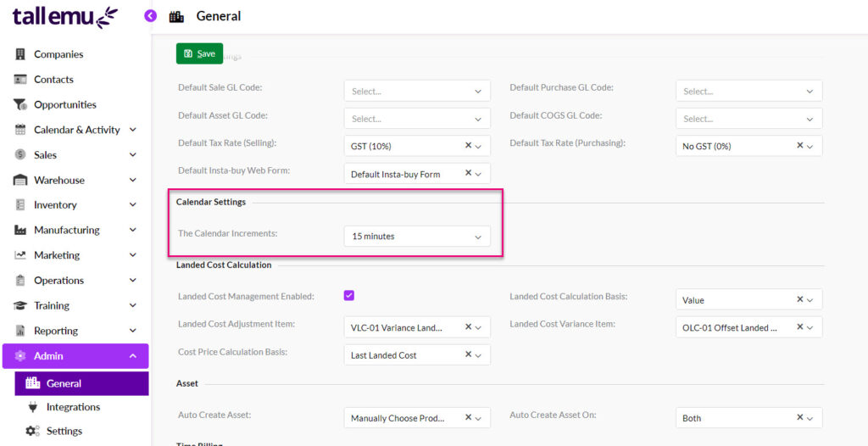Click the General header building icon

pos(176,17)
